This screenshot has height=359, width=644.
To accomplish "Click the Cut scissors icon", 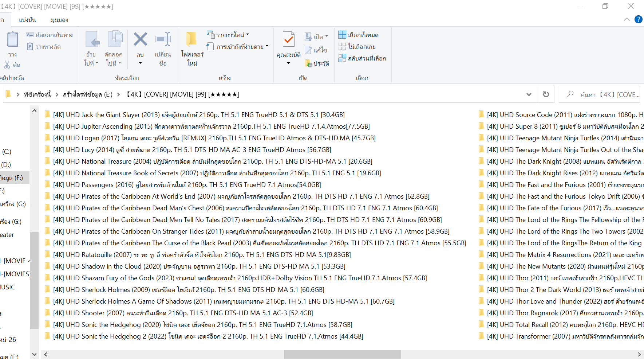I will (x=7, y=65).
